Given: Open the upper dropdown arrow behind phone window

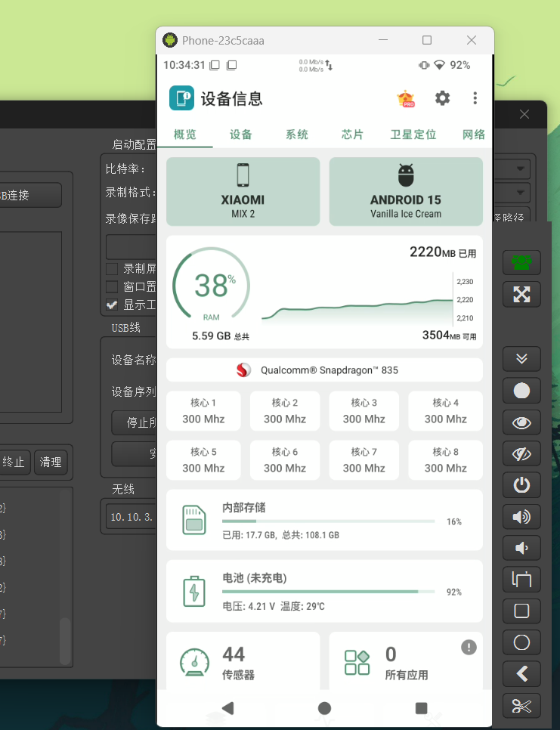Looking at the screenshot, I should (521, 169).
